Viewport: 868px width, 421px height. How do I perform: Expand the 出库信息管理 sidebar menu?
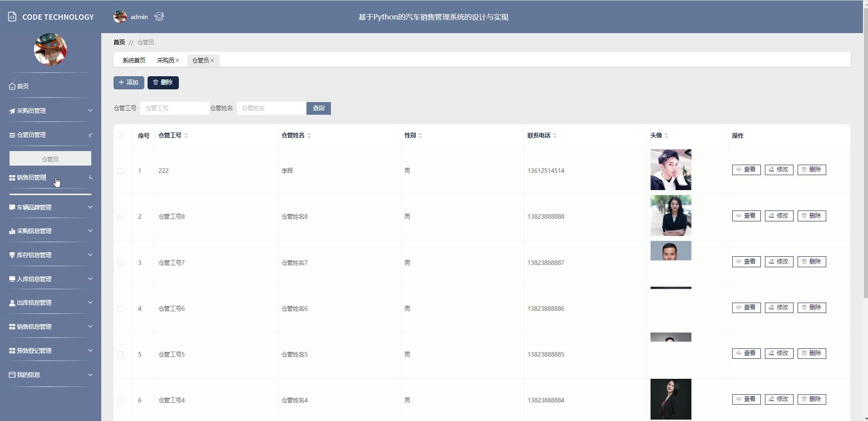tap(90, 302)
